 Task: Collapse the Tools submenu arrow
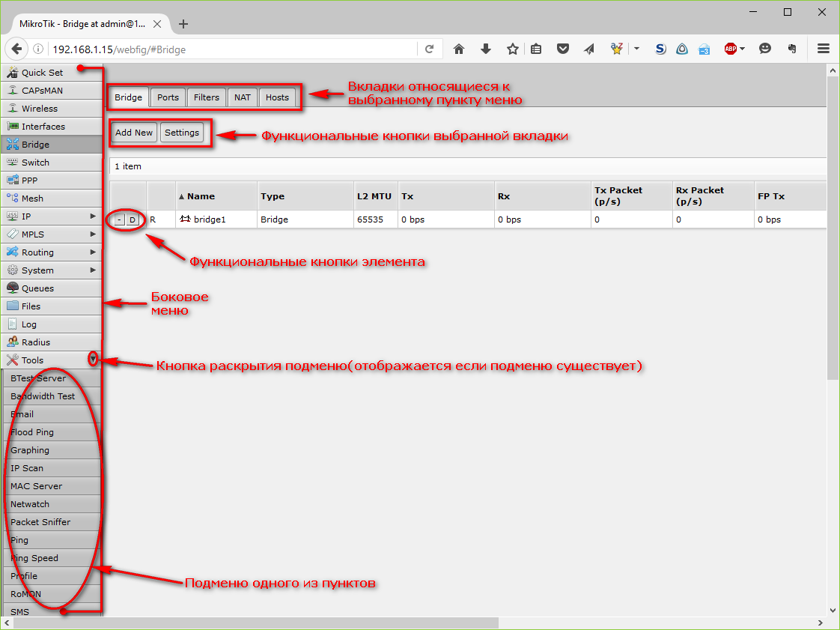click(x=93, y=360)
